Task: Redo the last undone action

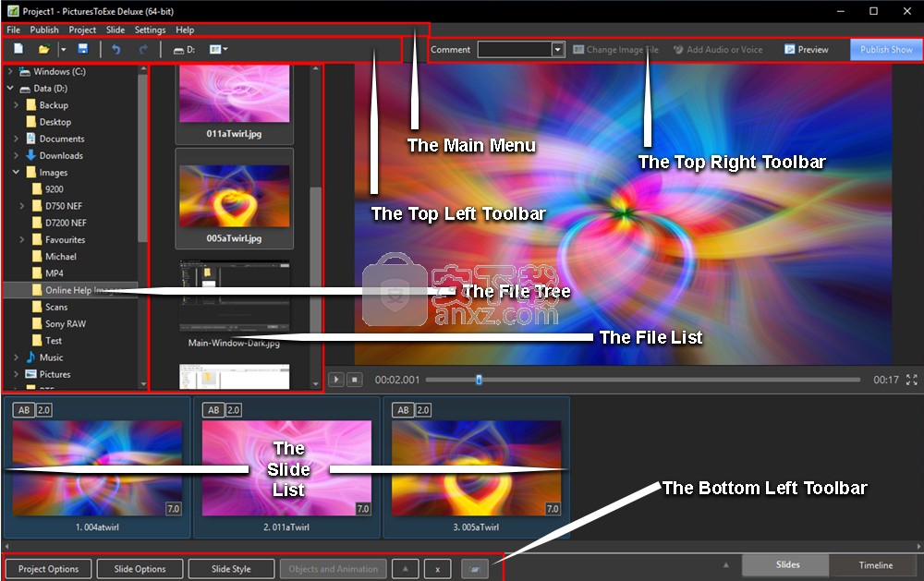Action: (143, 50)
